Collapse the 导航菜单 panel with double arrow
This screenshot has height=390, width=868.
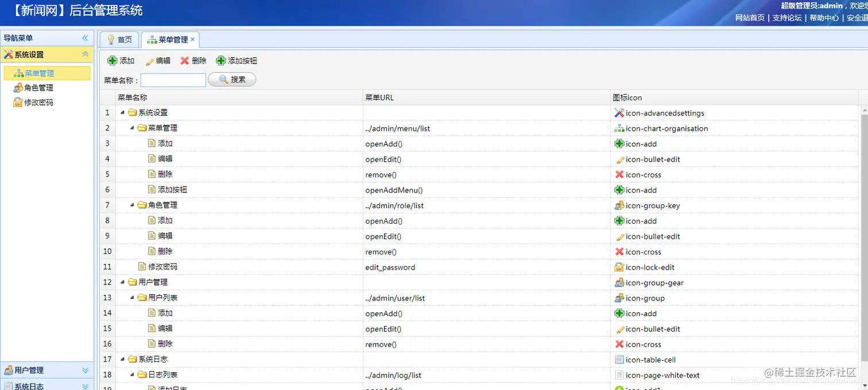pos(85,38)
